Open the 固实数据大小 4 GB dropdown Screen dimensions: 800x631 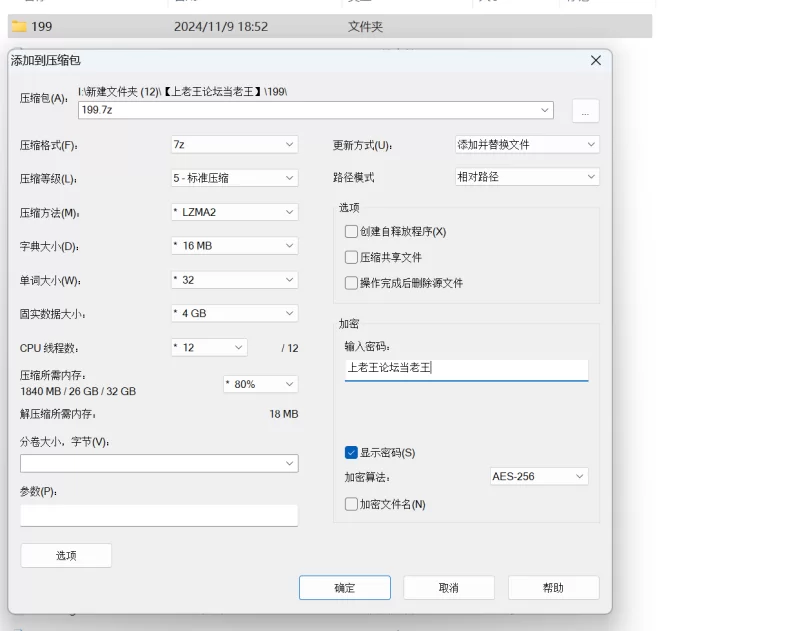[x=234, y=313]
